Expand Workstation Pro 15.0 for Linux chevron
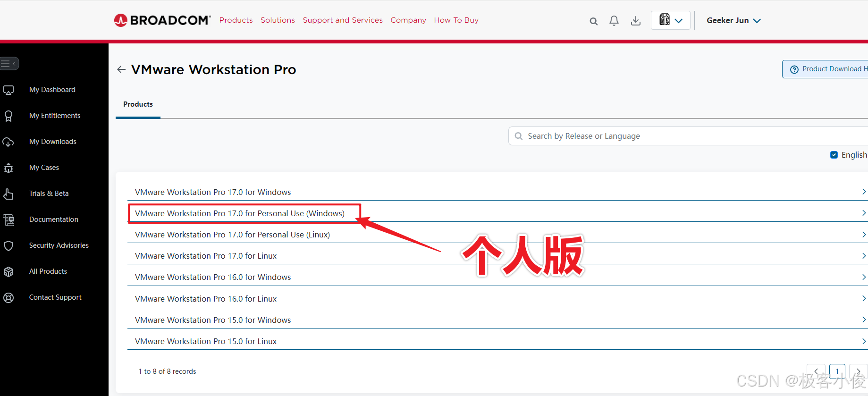Viewport: 868px width, 396px height. pos(864,341)
